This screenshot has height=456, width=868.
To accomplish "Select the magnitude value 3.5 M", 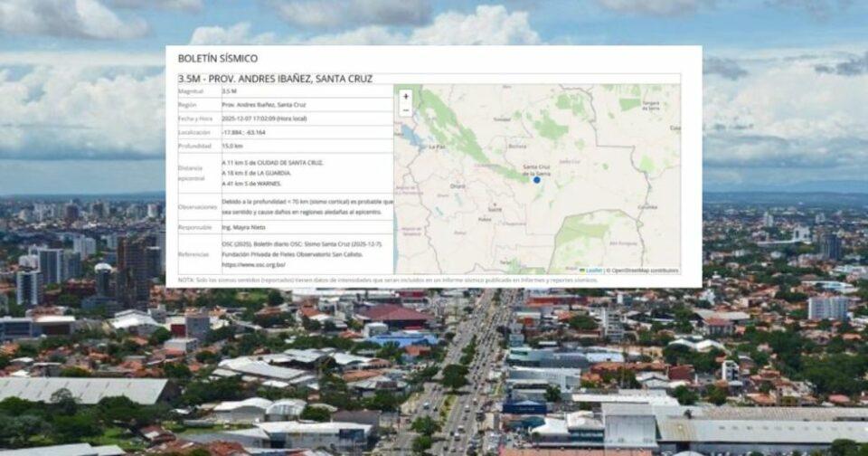I will point(229,90).
